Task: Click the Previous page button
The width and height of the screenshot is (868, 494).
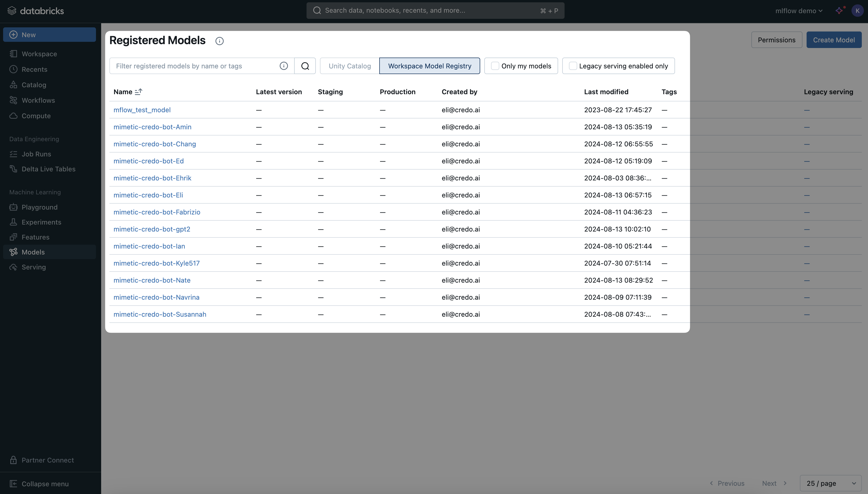Action: 727,483
